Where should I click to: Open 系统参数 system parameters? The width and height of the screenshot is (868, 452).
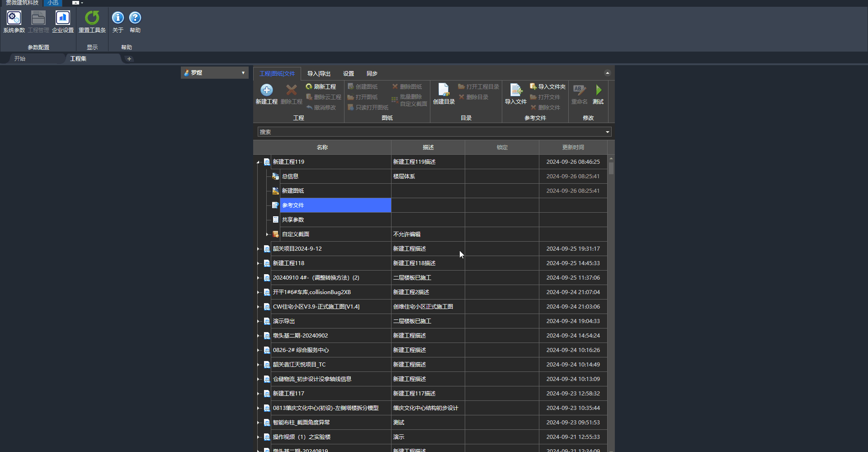[x=14, y=19]
